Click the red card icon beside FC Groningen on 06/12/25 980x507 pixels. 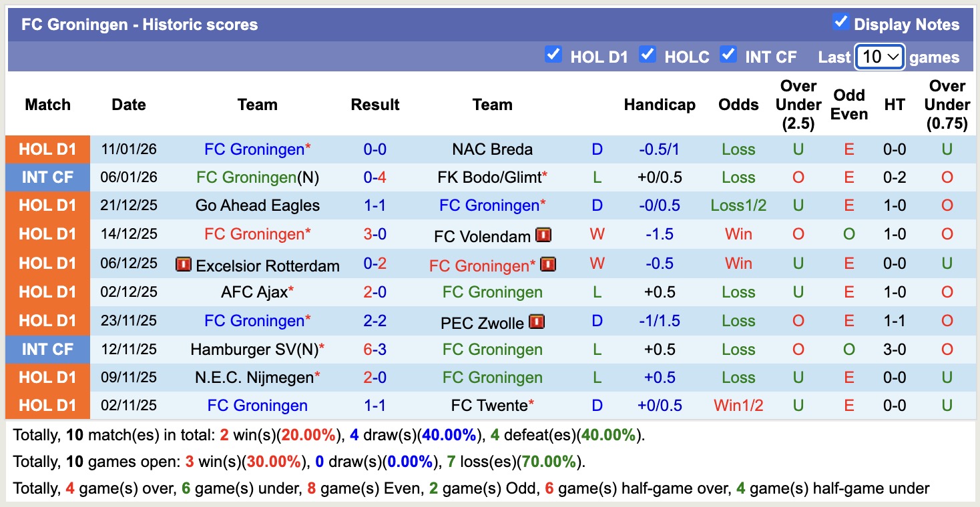pyautogui.click(x=547, y=264)
